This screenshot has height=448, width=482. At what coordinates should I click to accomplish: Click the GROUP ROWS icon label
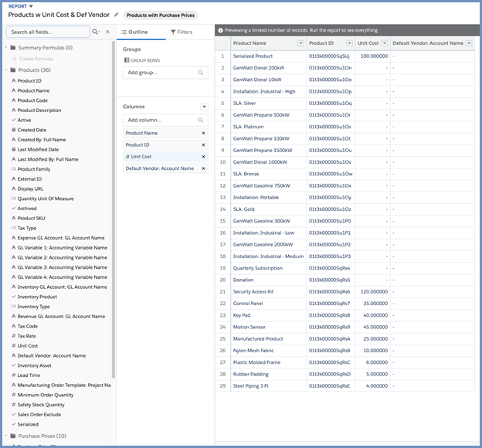pyautogui.click(x=142, y=60)
